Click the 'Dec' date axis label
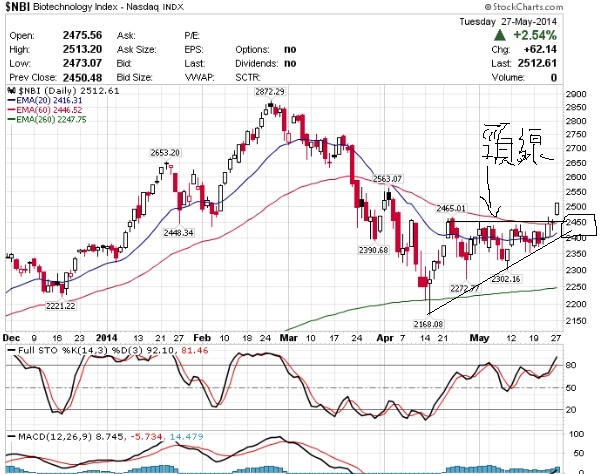 coord(11,338)
